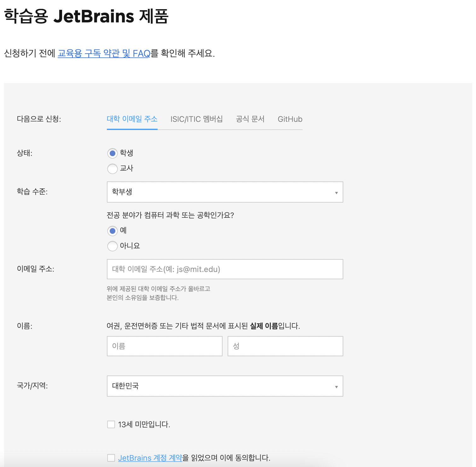The image size is (476, 467).
Task: Select the 학생 radio button
Action: [113, 153]
